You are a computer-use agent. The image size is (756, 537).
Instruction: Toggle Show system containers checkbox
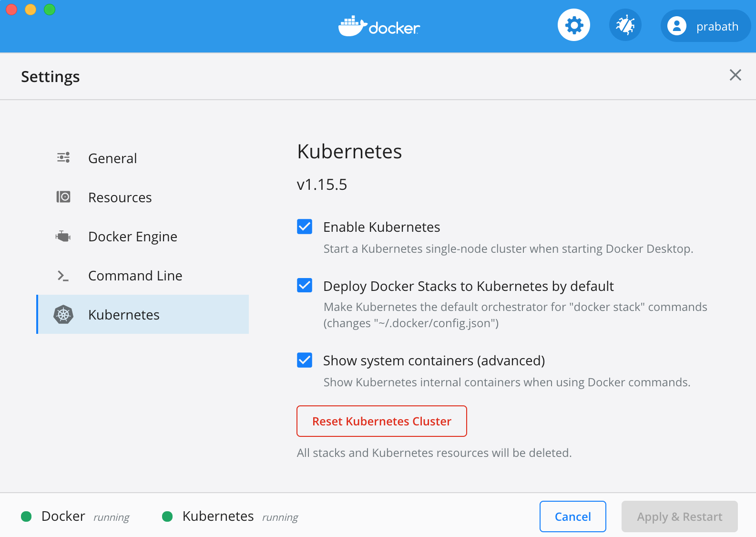pyautogui.click(x=305, y=360)
